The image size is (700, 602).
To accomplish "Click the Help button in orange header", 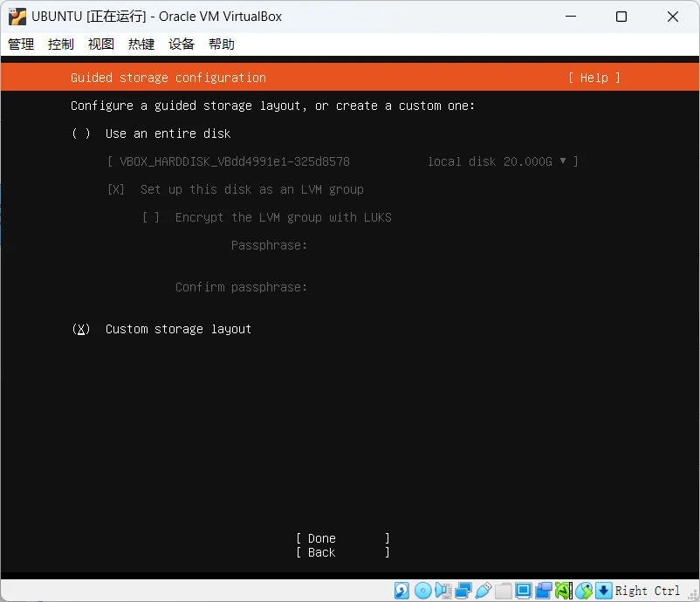I will 594,78.
